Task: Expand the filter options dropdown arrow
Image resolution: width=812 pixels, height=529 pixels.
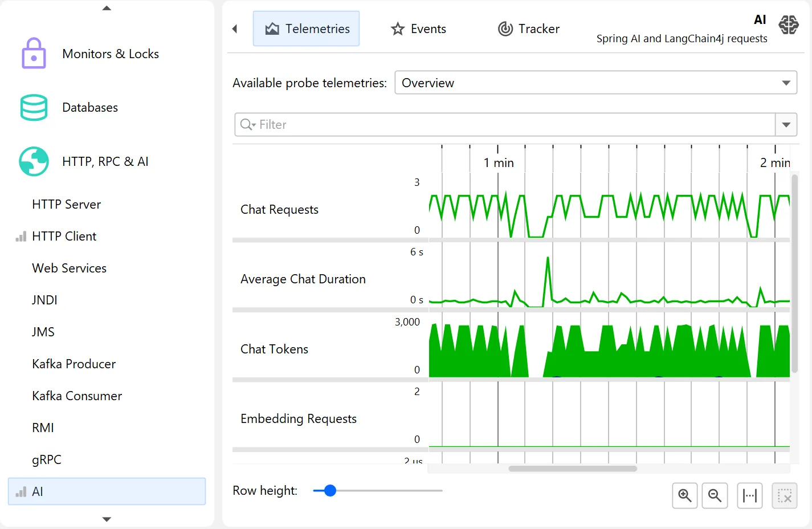Action: (x=786, y=125)
